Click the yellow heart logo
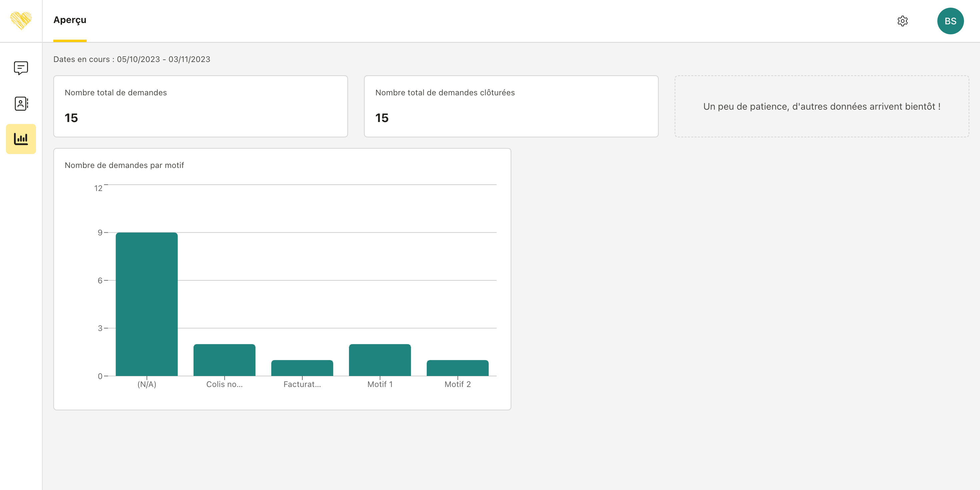980x490 pixels. click(x=21, y=21)
